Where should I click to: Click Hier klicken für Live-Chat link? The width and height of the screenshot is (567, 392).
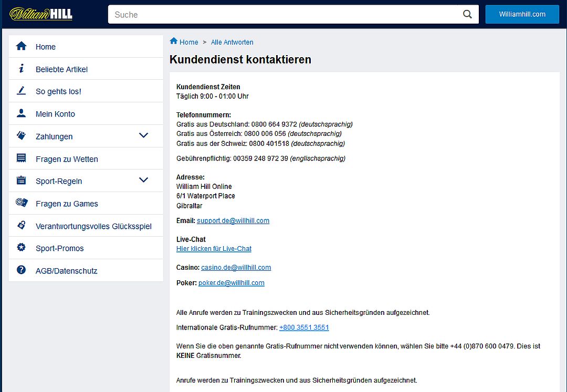[x=214, y=249]
